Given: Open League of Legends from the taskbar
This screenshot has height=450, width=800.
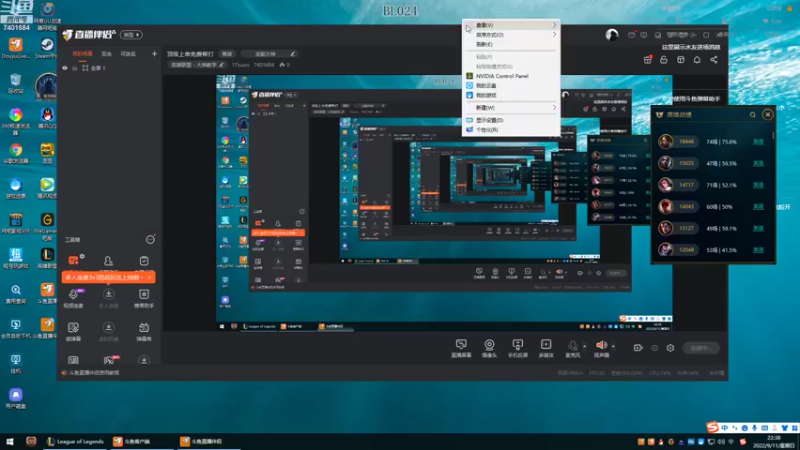Looking at the screenshot, I should pyautogui.click(x=75, y=441).
